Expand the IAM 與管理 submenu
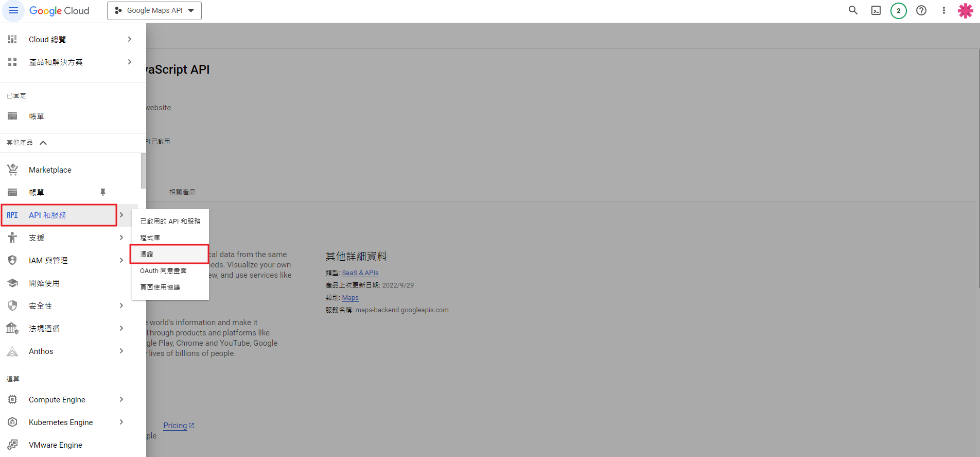The image size is (980, 457). 121,261
